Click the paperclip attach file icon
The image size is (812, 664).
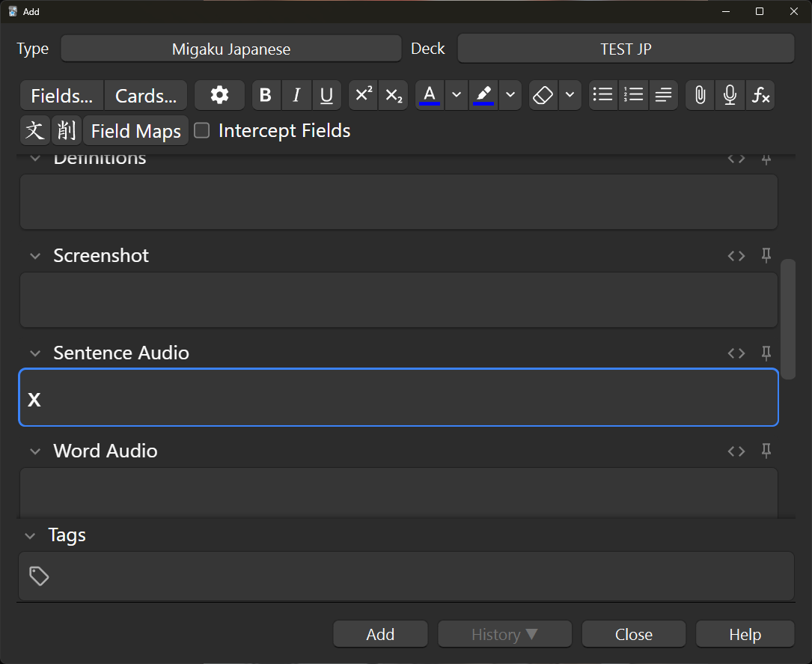tap(700, 96)
